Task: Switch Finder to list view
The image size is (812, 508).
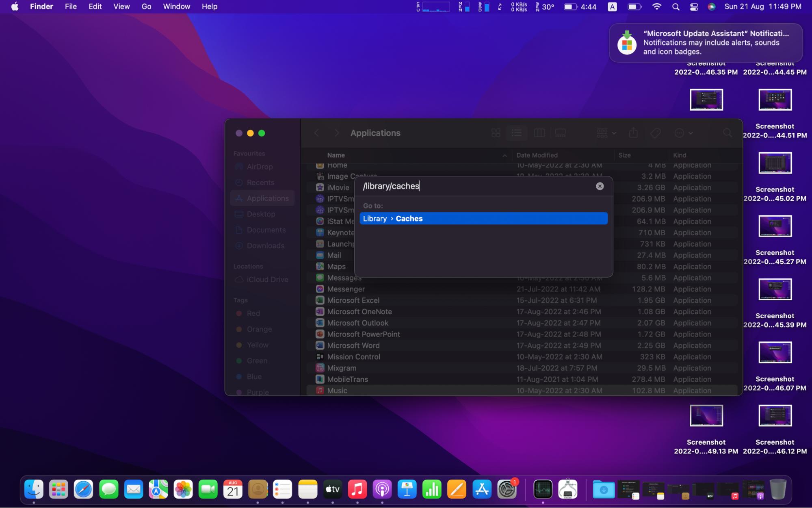Action: [517, 133]
